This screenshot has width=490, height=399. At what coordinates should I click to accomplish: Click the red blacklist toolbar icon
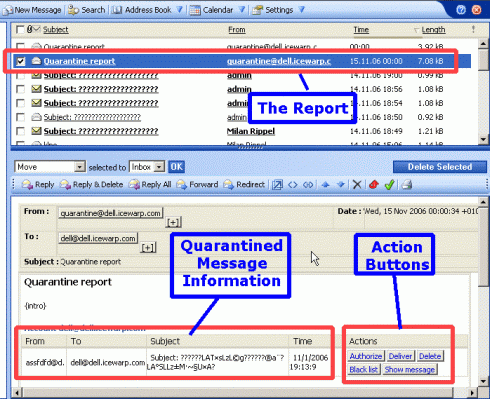374,185
